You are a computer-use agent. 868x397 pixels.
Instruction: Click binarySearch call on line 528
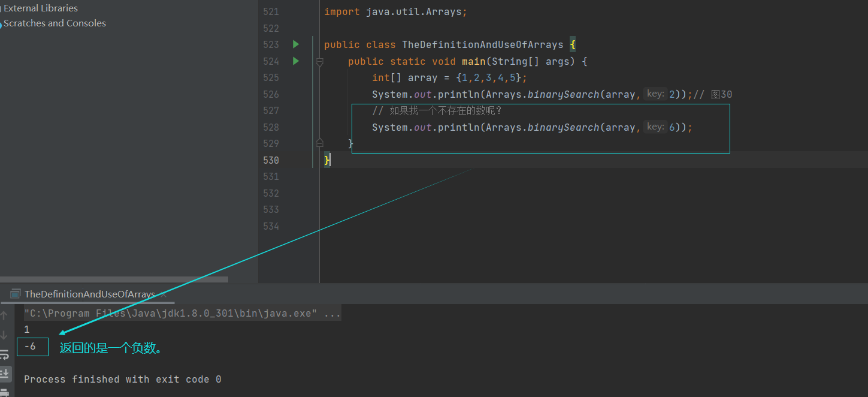pos(563,127)
